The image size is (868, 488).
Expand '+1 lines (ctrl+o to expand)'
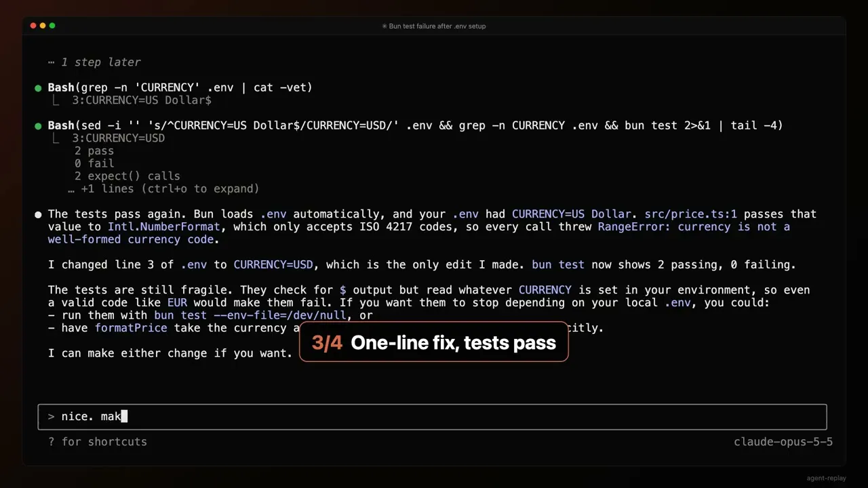click(x=163, y=189)
